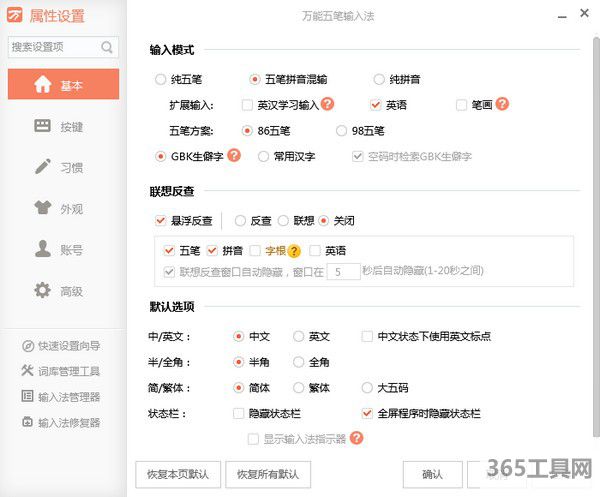Uncheck the 悬浮反查 checkbox
This screenshot has width=600, height=497.
tap(161, 220)
